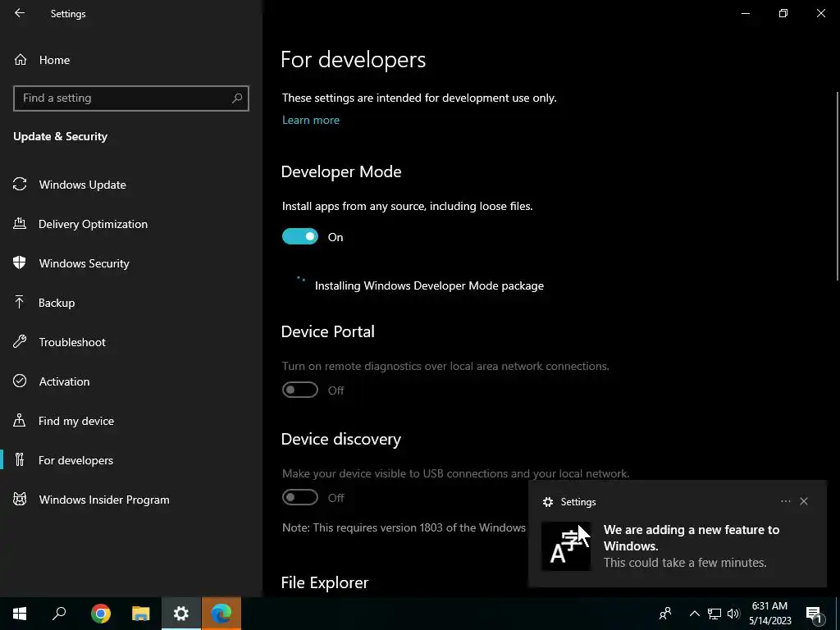Show hidden system tray icons
Viewport: 840px width, 630px height.
point(694,614)
